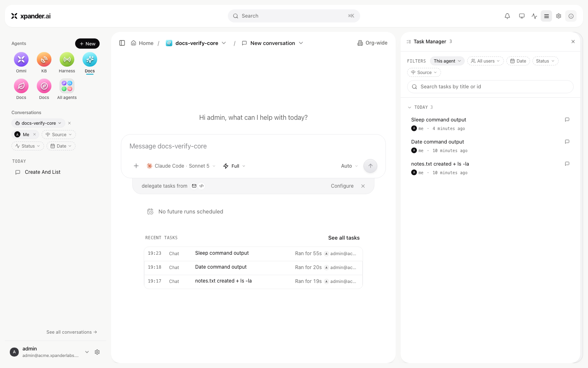Remove the Me filter chip
Viewport: 588px width, 368px height.
pyautogui.click(x=34, y=135)
